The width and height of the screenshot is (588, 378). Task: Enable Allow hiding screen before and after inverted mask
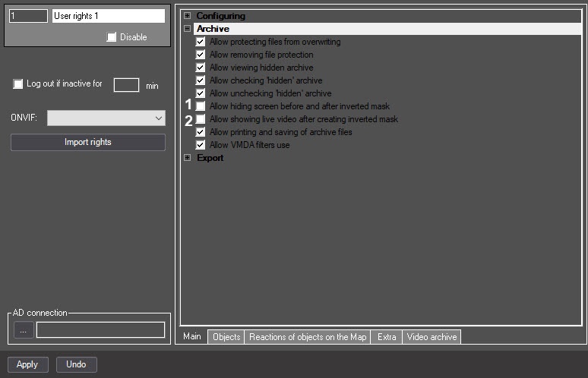tap(201, 106)
